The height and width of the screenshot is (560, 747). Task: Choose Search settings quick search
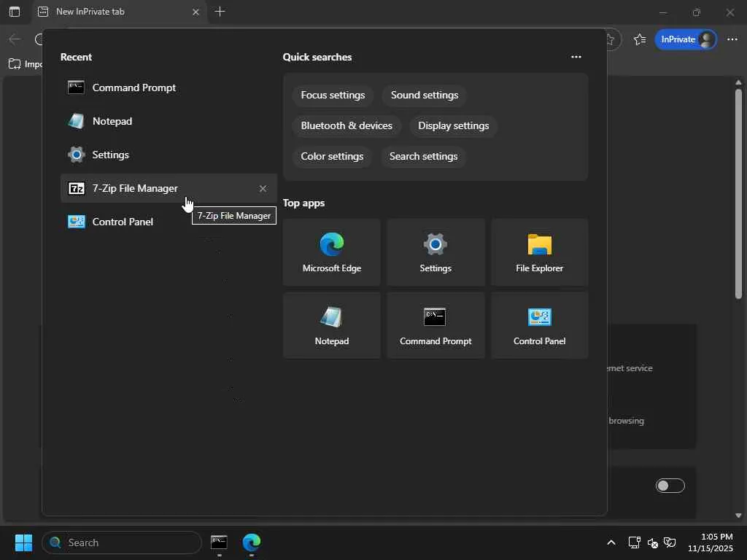(423, 156)
